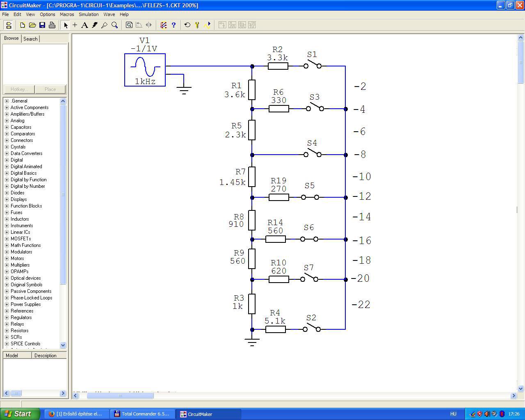Expand the Resistors category
Viewport: 525px width, 420px height.
click(7, 331)
